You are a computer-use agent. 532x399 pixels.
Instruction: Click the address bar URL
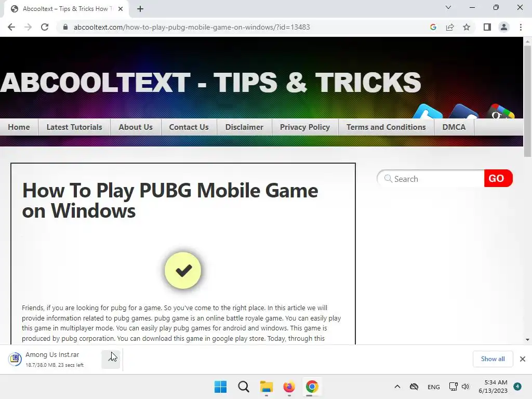point(192,27)
